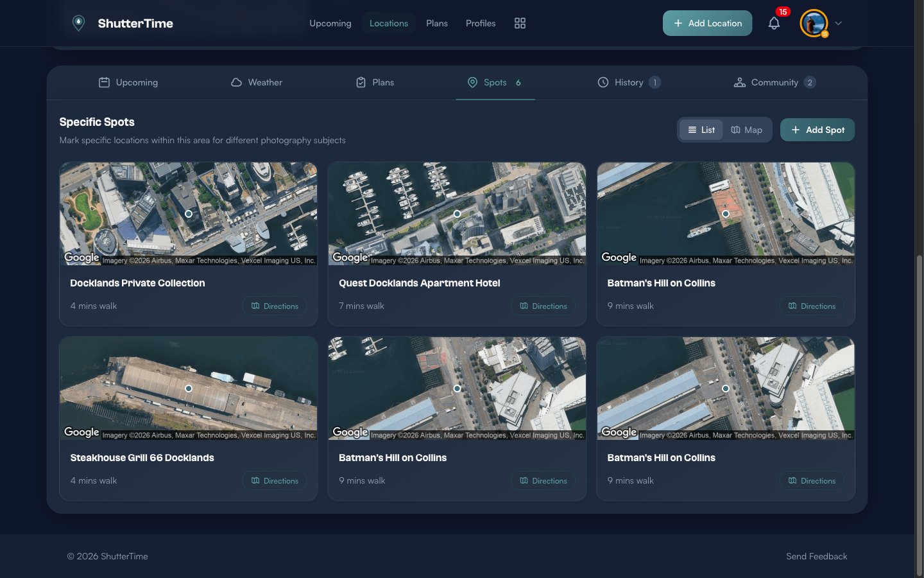Get Directions to Docklands Private Collection

click(x=275, y=306)
